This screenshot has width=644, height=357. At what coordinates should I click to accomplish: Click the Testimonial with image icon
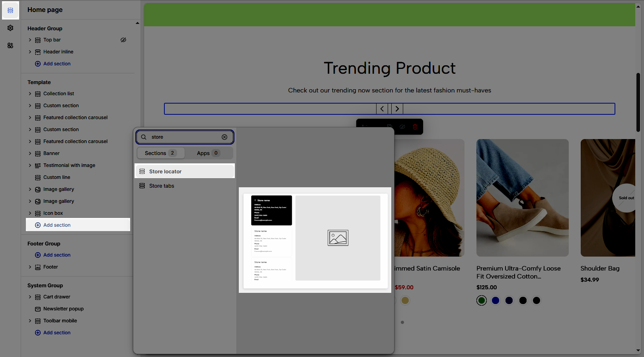pos(38,165)
